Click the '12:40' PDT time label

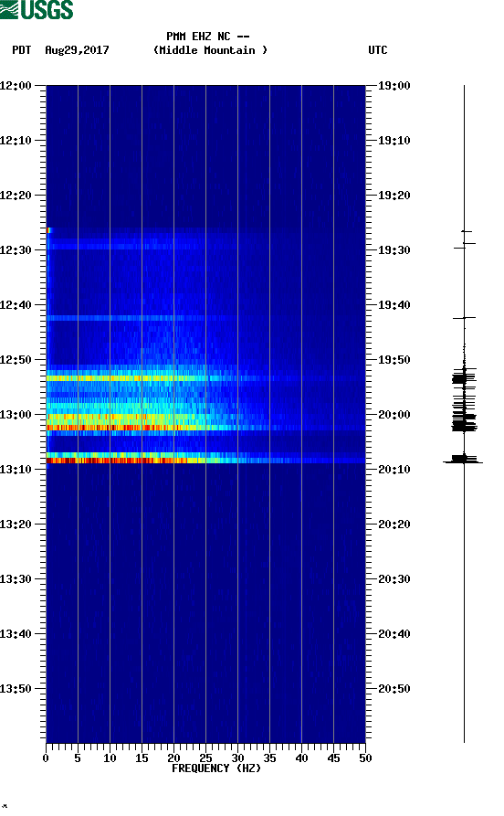point(16,305)
